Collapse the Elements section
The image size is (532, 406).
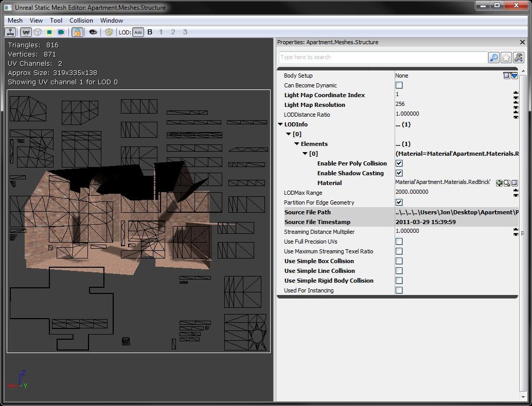click(x=296, y=144)
